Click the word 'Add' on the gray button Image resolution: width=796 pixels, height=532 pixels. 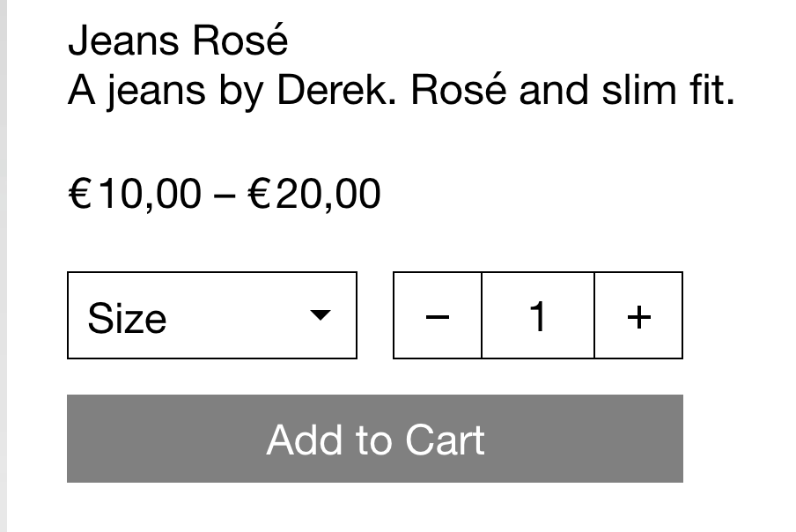tap(304, 440)
